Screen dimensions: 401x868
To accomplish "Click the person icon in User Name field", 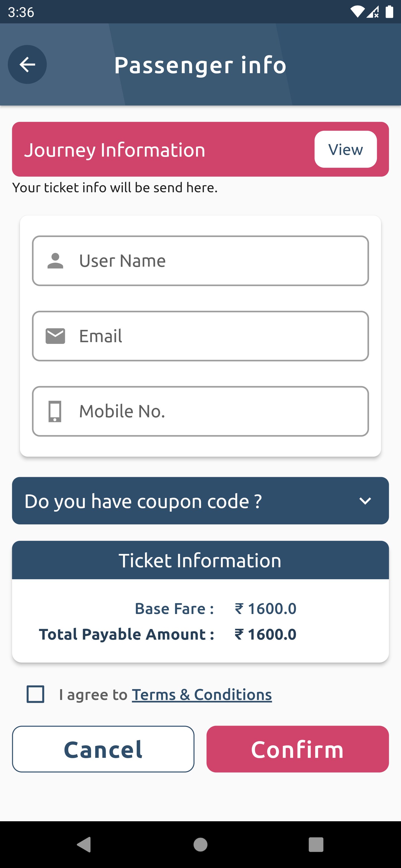I will click(55, 261).
